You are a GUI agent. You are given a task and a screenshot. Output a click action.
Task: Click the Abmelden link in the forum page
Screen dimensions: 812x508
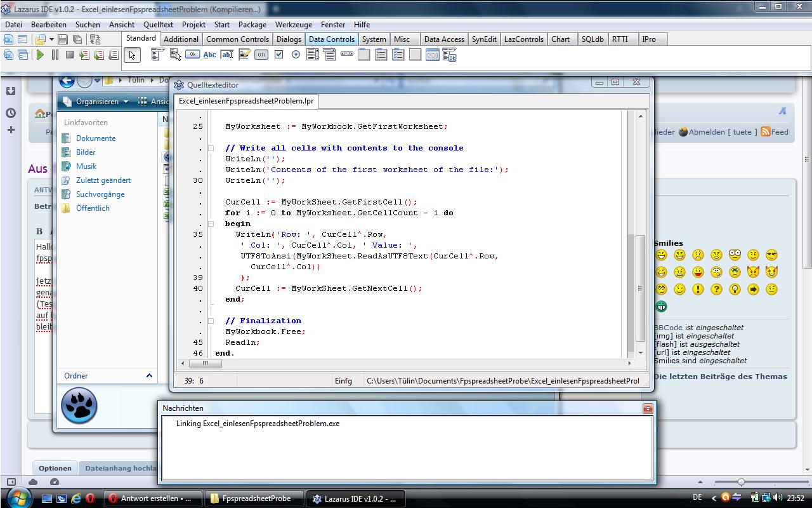[x=707, y=132]
